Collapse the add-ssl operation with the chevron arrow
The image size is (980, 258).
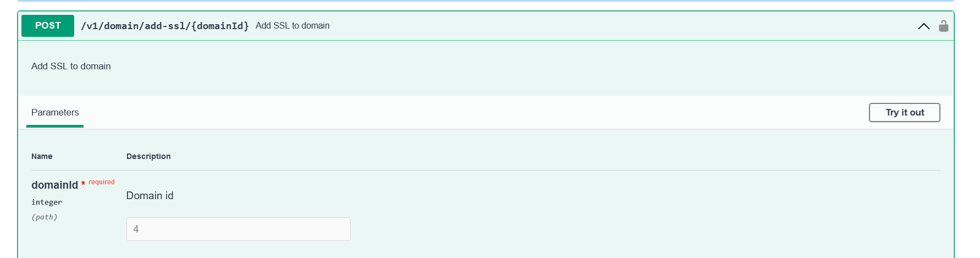point(923,26)
